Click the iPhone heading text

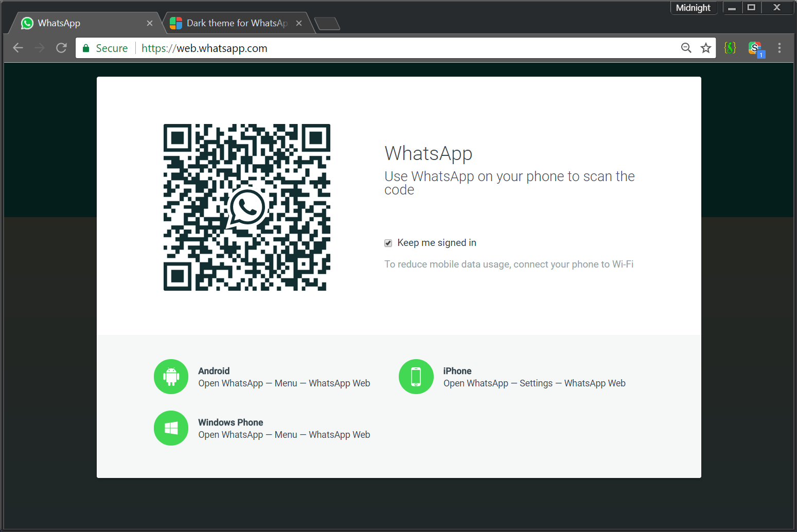(457, 371)
